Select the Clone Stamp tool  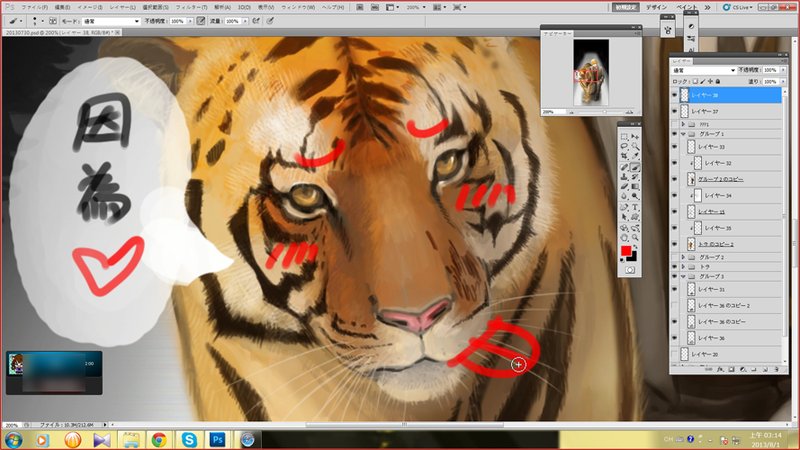[624, 177]
